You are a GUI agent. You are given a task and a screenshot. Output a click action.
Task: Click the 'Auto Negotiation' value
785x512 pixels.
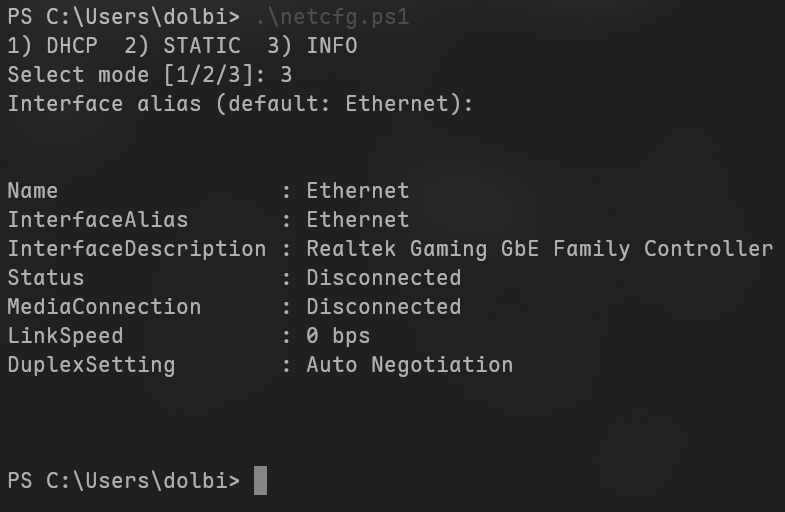(409, 365)
